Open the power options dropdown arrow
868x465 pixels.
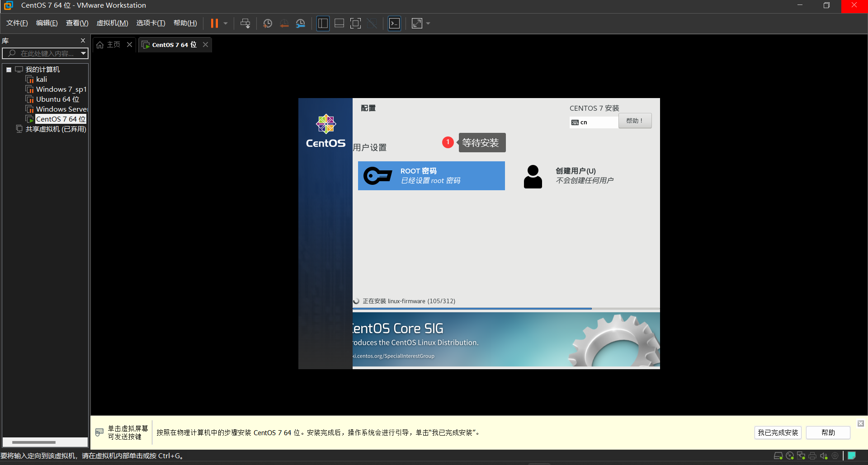226,23
